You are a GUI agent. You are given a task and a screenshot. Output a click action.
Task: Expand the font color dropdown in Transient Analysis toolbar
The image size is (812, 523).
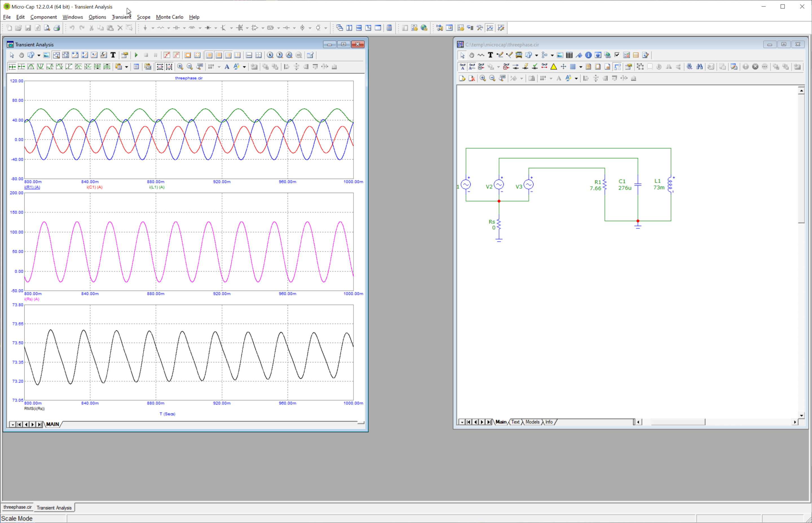click(x=244, y=67)
